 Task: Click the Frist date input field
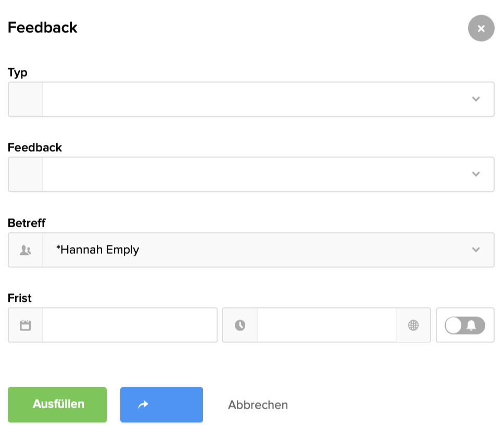point(129,325)
